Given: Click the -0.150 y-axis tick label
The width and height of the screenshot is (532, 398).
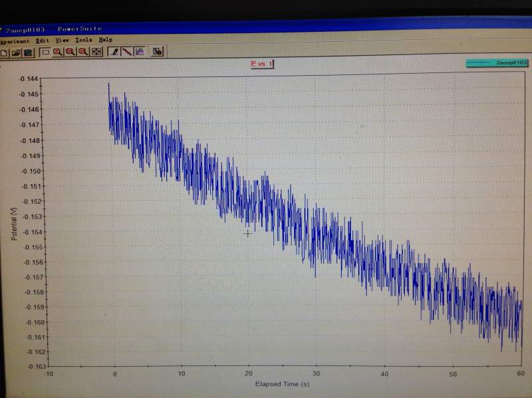Looking at the screenshot, I should tap(31, 171).
